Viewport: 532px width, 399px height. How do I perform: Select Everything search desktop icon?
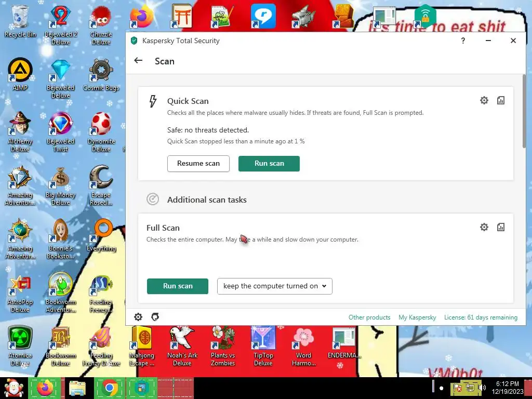click(101, 235)
